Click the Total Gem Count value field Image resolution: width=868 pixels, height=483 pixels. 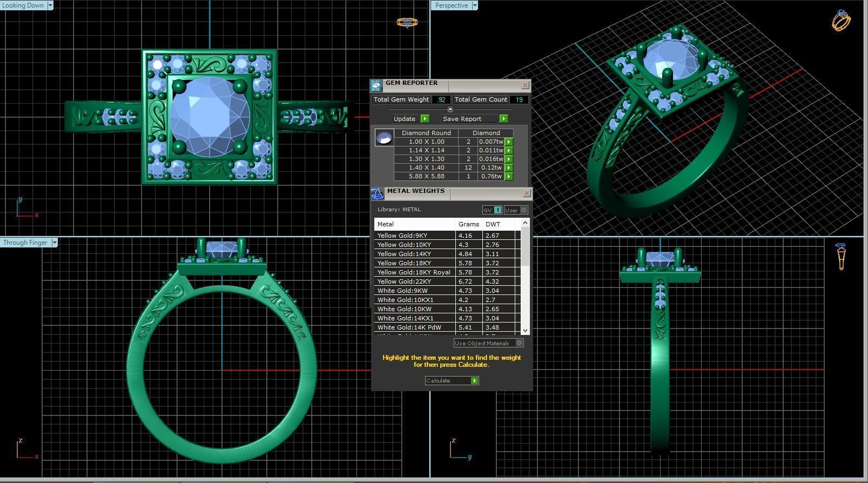[519, 100]
